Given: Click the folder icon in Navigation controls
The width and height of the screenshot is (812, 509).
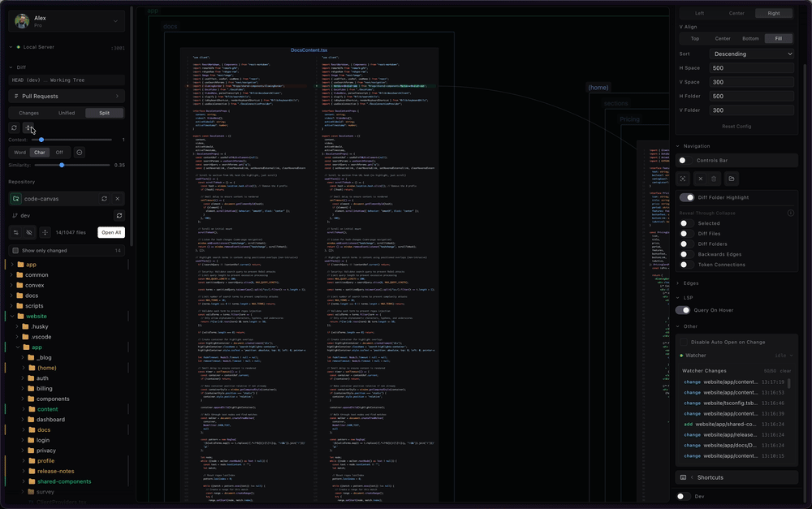Looking at the screenshot, I should (732, 179).
